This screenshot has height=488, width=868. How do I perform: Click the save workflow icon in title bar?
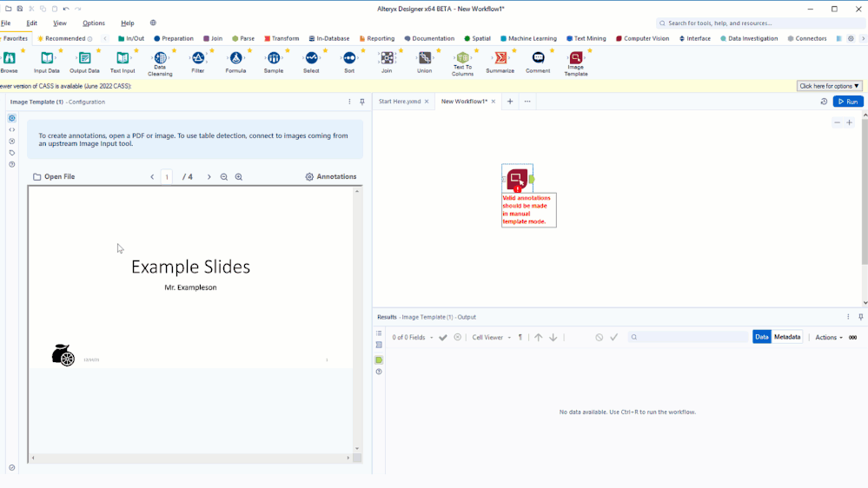coord(19,9)
